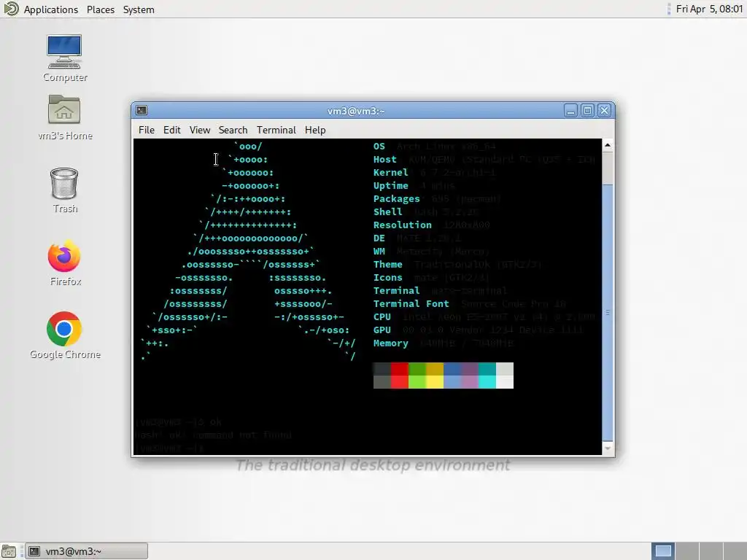Click the bright cyan color block
747x560 pixels.
(x=487, y=382)
